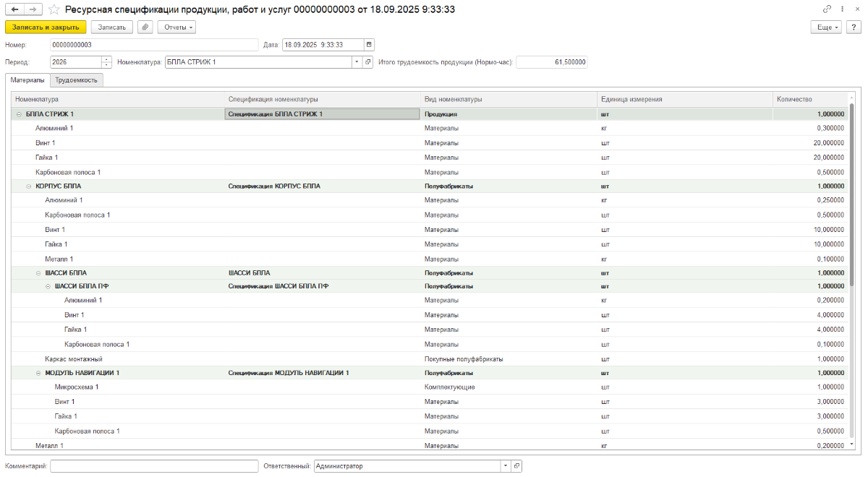Copy link to document using chain icon

click(x=827, y=9)
